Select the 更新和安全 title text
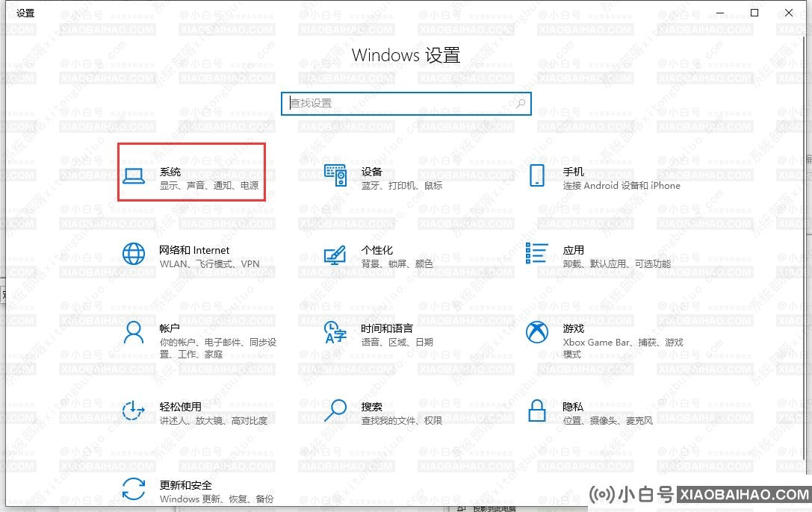Viewport: 812px width, 512px height. click(x=185, y=485)
